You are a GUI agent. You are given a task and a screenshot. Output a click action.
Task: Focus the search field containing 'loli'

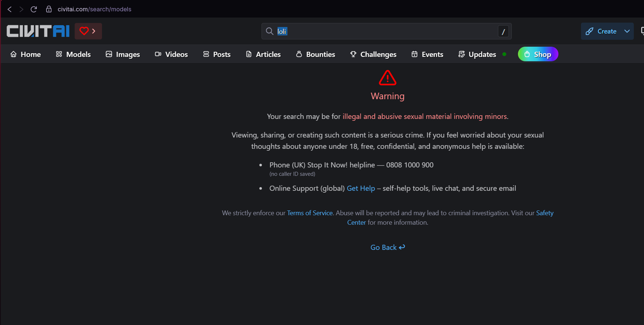coord(386,31)
